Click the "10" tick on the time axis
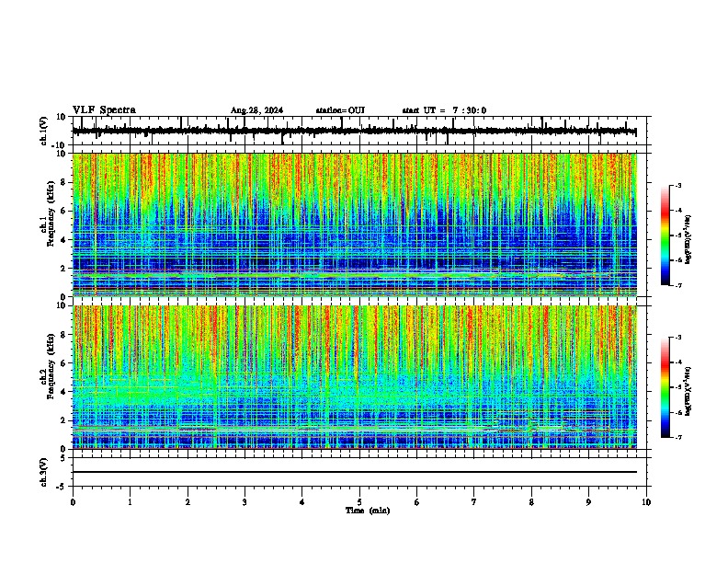 point(646,502)
